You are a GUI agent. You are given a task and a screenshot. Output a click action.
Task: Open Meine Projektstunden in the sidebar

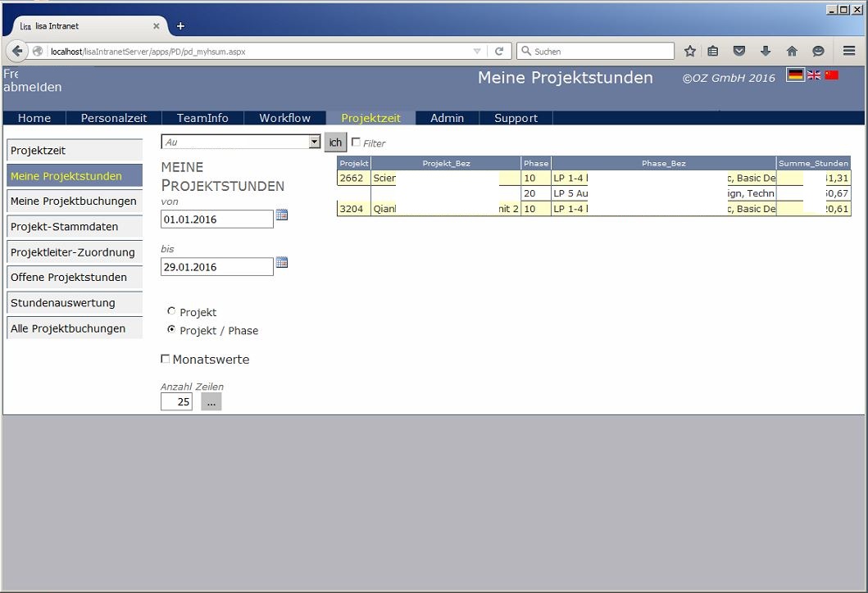pos(75,176)
